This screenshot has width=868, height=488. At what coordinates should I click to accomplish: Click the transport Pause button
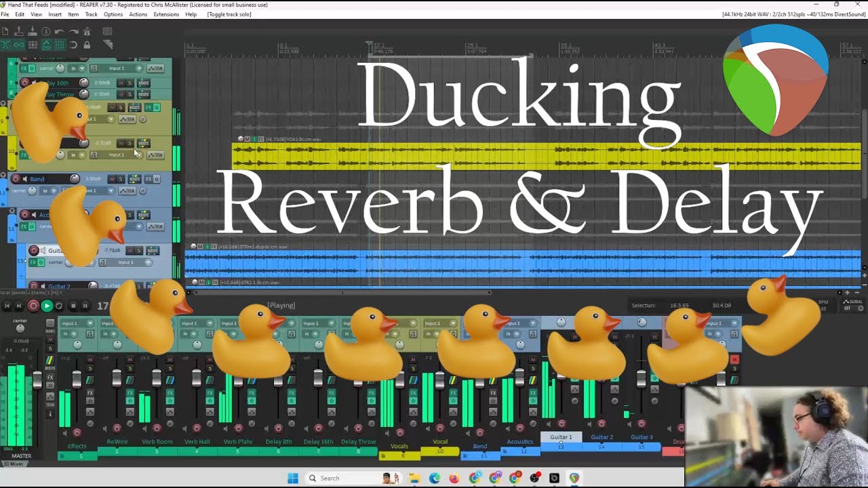coord(85,306)
